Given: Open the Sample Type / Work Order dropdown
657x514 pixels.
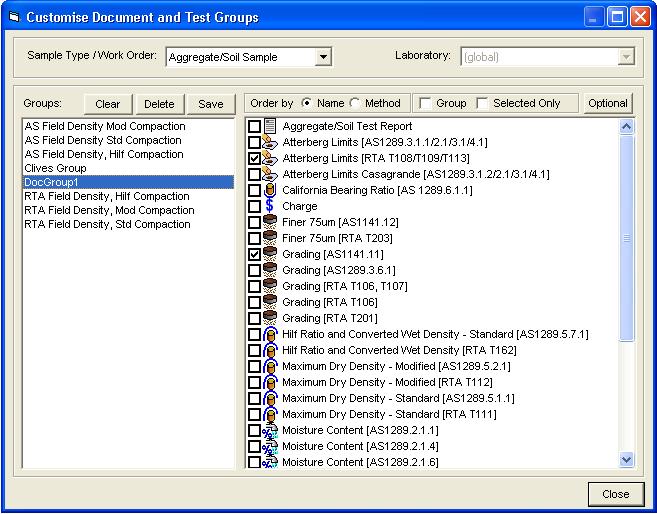Looking at the screenshot, I should (x=322, y=57).
